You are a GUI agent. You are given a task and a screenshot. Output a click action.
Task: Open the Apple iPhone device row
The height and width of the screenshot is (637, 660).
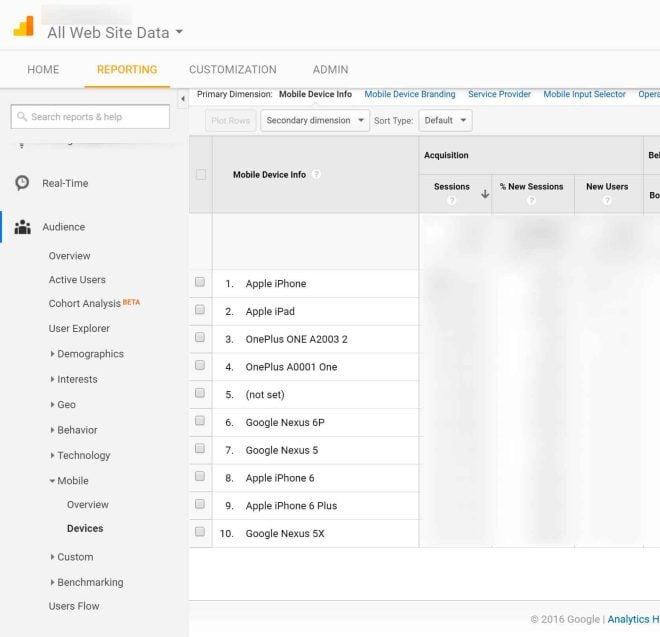[x=276, y=283]
